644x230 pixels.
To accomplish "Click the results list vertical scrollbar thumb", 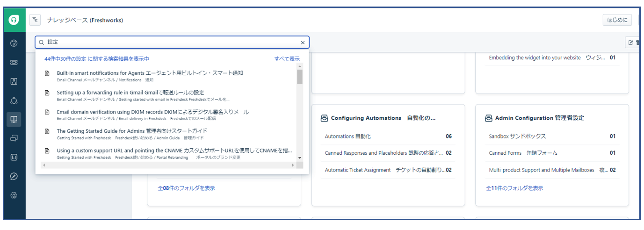I will tap(300, 77).
